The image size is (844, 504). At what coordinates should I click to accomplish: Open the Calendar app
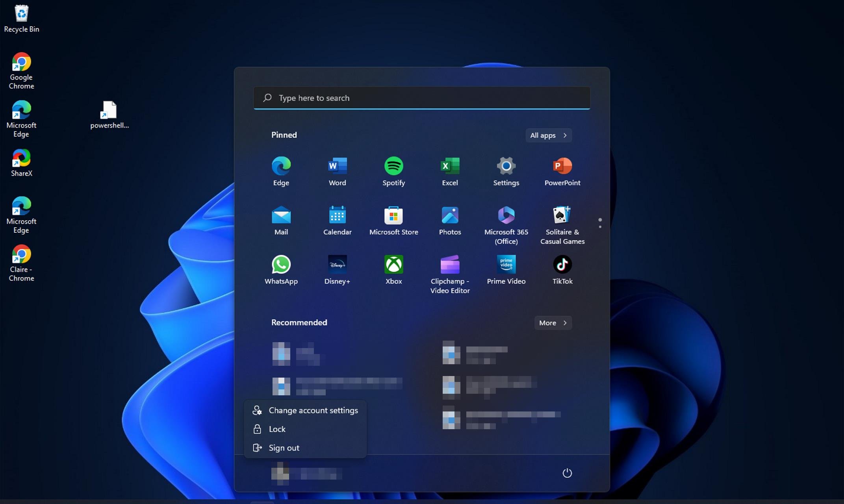337,220
